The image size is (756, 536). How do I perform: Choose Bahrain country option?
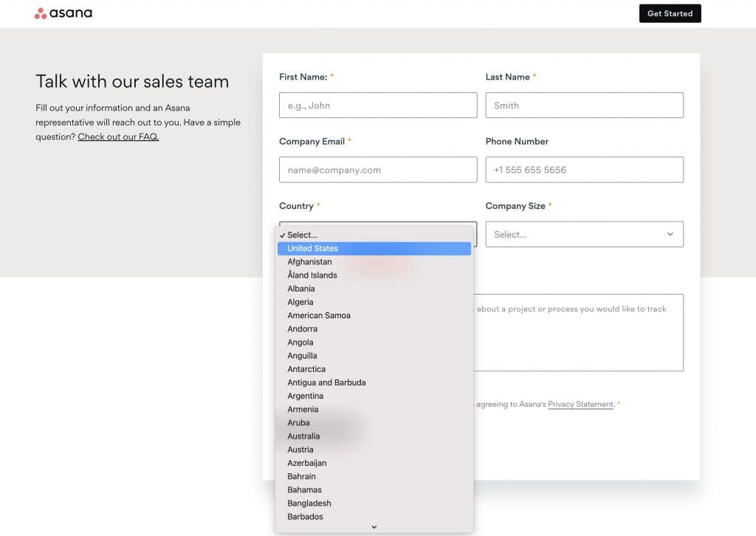374,476
